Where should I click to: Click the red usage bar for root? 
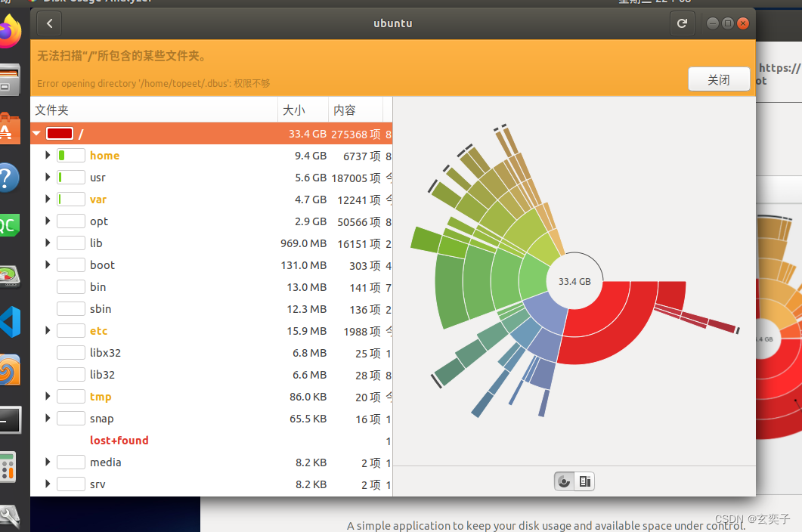click(x=60, y=134)
